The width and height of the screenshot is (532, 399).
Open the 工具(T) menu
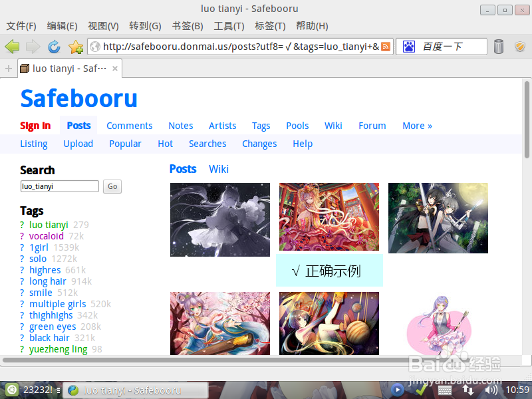[229, 26]
